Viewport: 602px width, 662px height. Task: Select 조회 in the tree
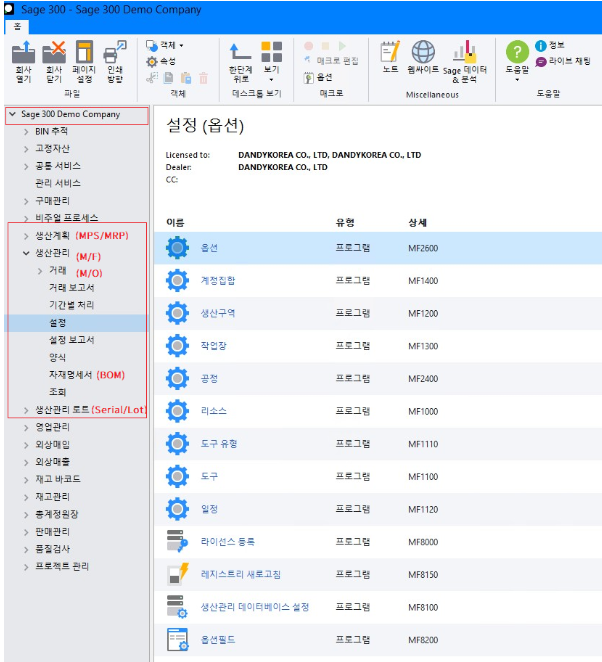tap(57, 392)
